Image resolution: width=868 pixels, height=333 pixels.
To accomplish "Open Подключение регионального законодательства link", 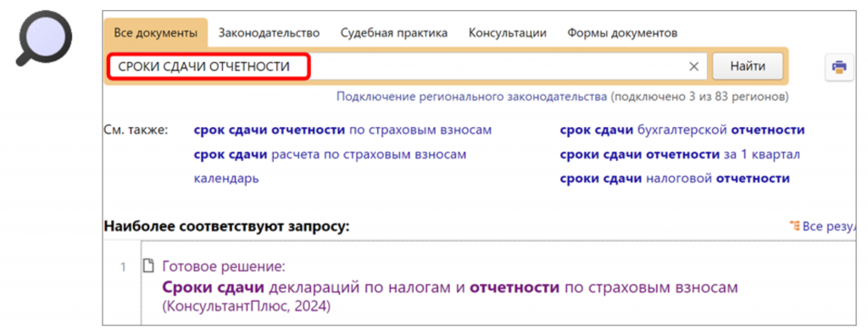I will tap(471, 97).
